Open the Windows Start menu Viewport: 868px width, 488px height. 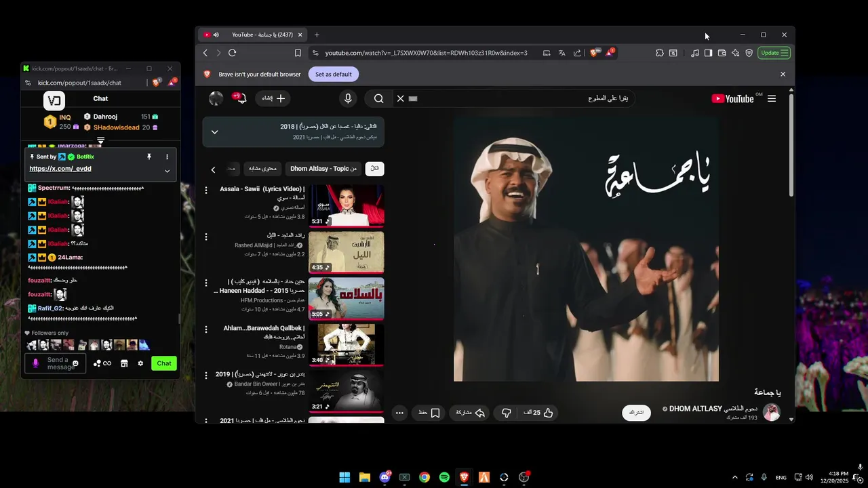[344, 477]
